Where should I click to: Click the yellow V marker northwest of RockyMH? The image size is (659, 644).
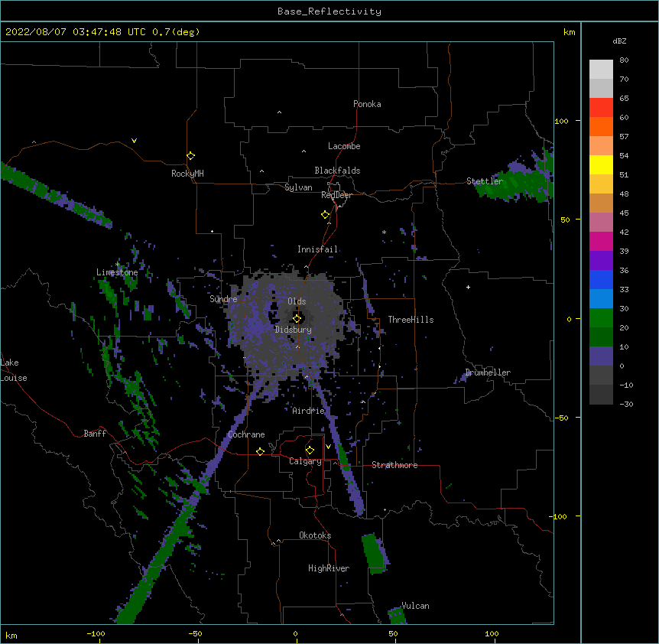tap(134, 141)
